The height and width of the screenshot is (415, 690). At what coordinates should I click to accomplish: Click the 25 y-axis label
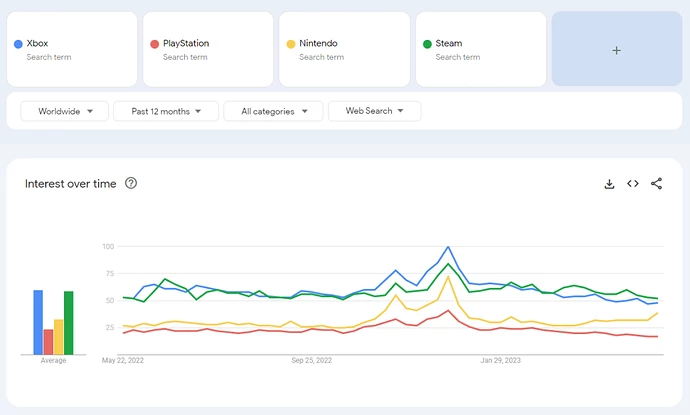(x=110, y=327)
